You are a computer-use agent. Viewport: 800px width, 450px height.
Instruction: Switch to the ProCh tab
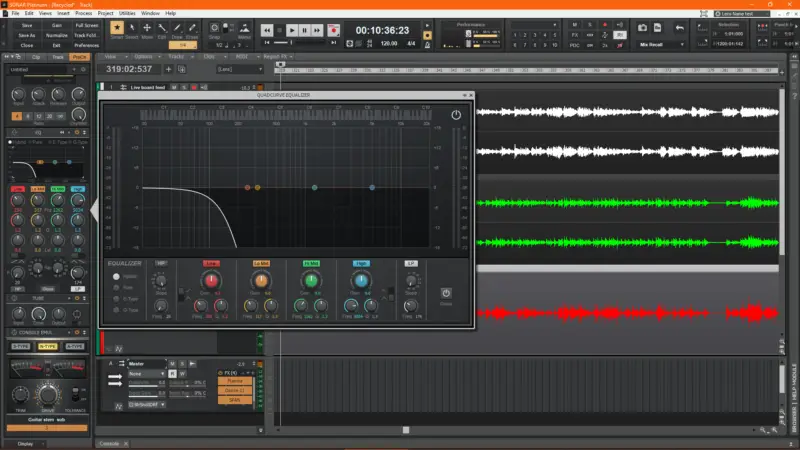pos(77,57)
